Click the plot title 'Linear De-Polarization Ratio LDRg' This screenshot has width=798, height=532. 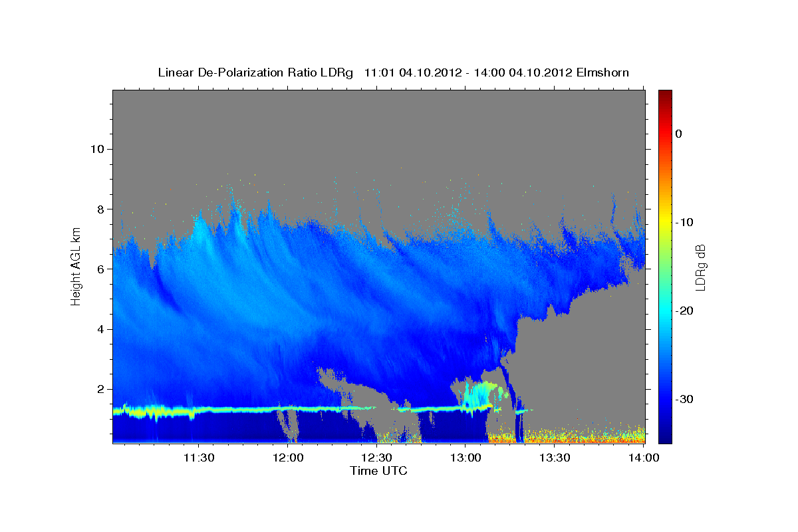tap(255, 72)
